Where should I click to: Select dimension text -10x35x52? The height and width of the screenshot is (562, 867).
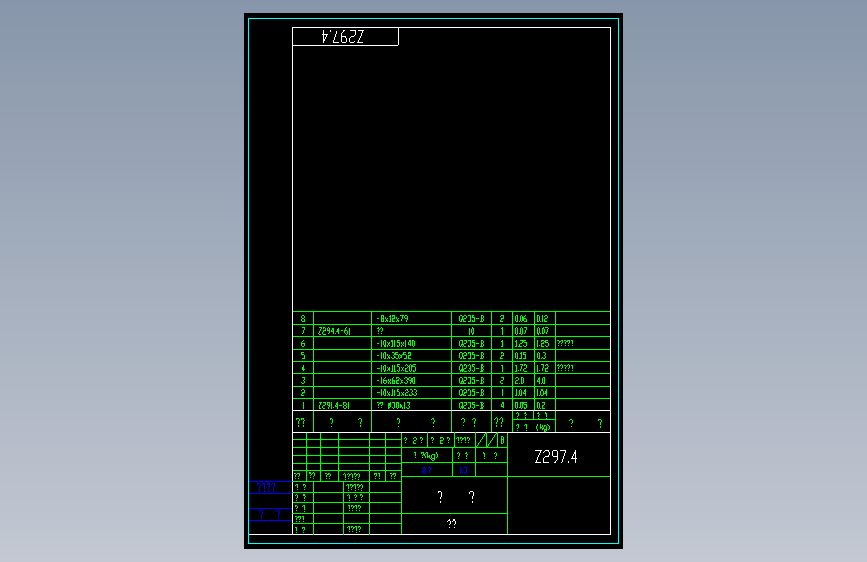click(x=394, y=356)
